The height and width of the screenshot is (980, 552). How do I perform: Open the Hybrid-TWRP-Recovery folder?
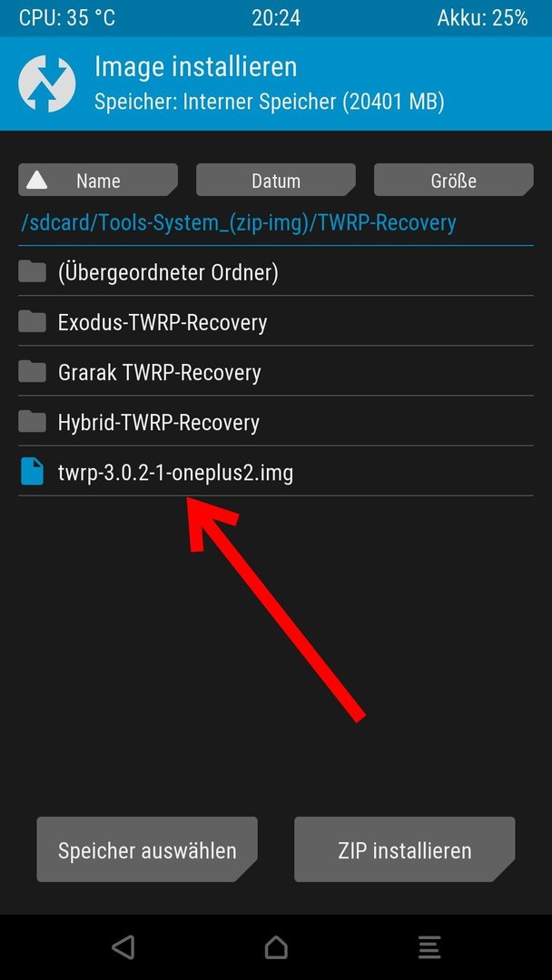(x=276, y=422)
